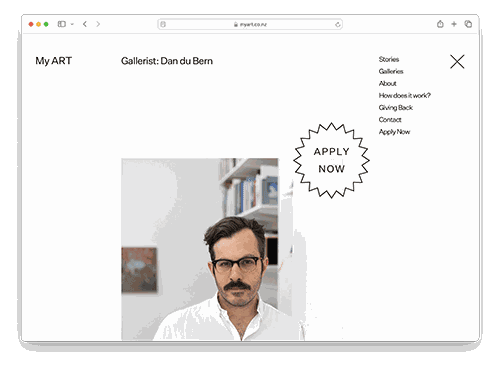This screenshot has width=500, height=369.
Task: Open the Stories menu link
Action: tap(389, 59)
